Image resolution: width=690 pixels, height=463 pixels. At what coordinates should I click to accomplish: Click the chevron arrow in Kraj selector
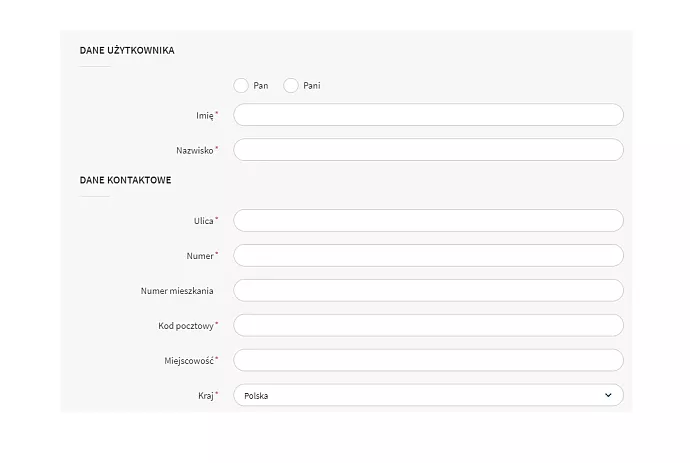pyautogui.click(x=608, y=395)
